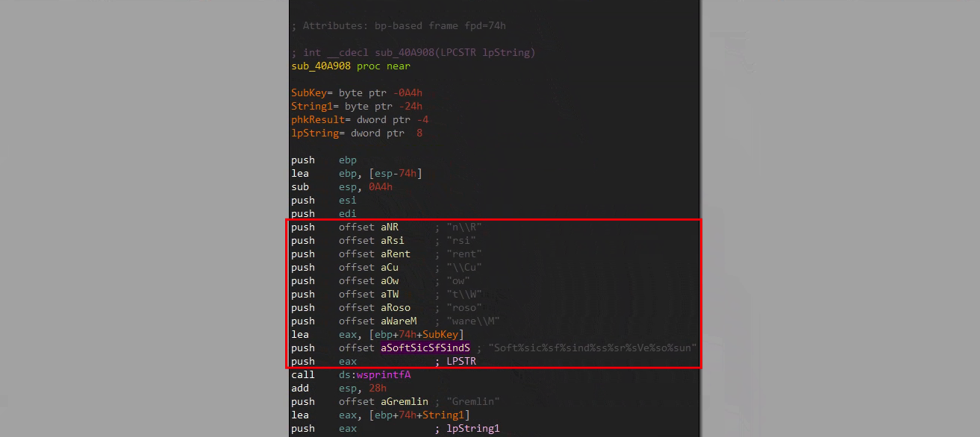Click the highlighted aSoftSicSfSindS operand
This screenshot has height=437, width=980.
click(425, 348)
